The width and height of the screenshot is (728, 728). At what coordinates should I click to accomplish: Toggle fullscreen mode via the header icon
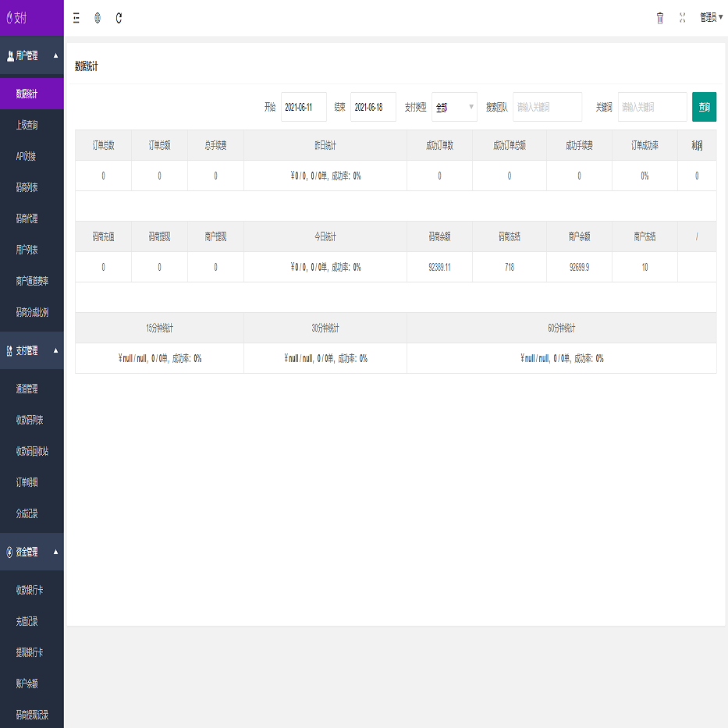pyautogui.click(x=683, y=18)
